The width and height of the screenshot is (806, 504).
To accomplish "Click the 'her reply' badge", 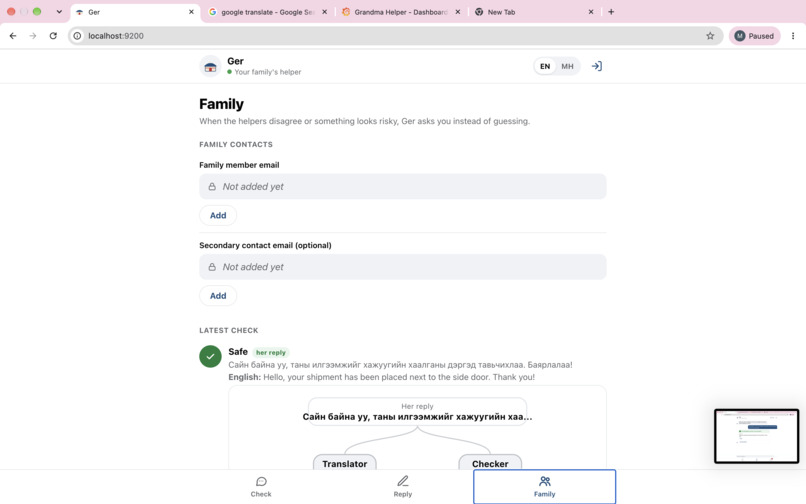I will click(271, 352).
